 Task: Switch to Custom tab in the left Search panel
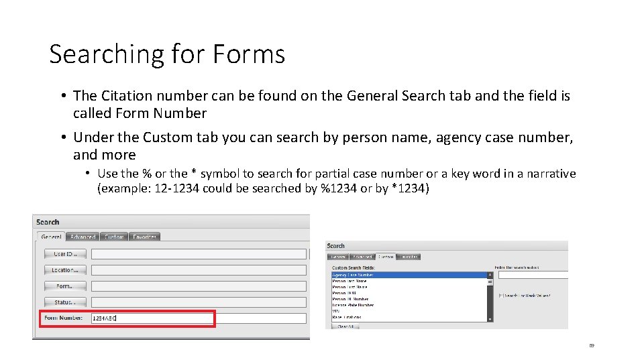114,237
